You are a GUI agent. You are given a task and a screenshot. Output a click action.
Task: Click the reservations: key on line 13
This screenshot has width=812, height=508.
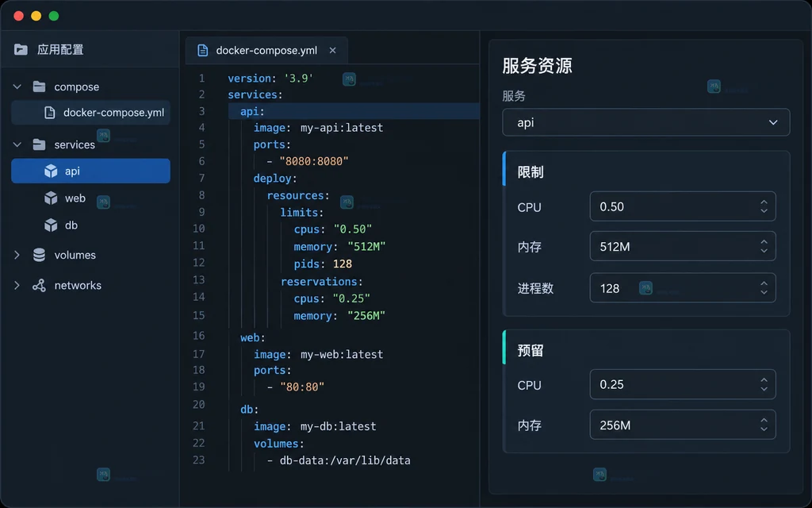pos(322,282)
